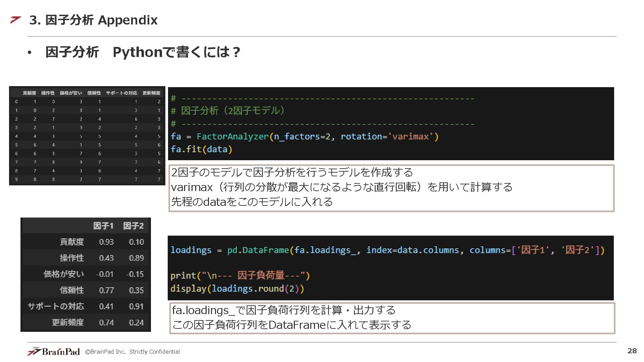Click the 貢献度 value 0.93 cell
Viewport: 644px width, 362px height.
[x=106, y=242]
